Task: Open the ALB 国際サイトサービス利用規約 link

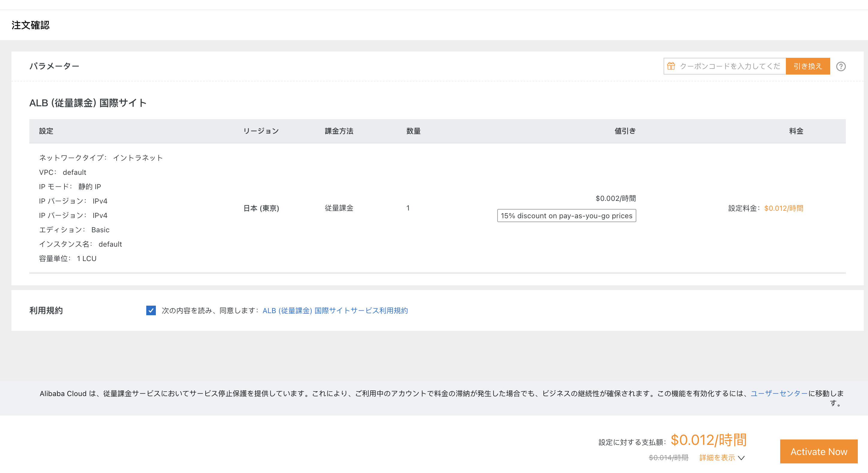Action: pos(335,310)
